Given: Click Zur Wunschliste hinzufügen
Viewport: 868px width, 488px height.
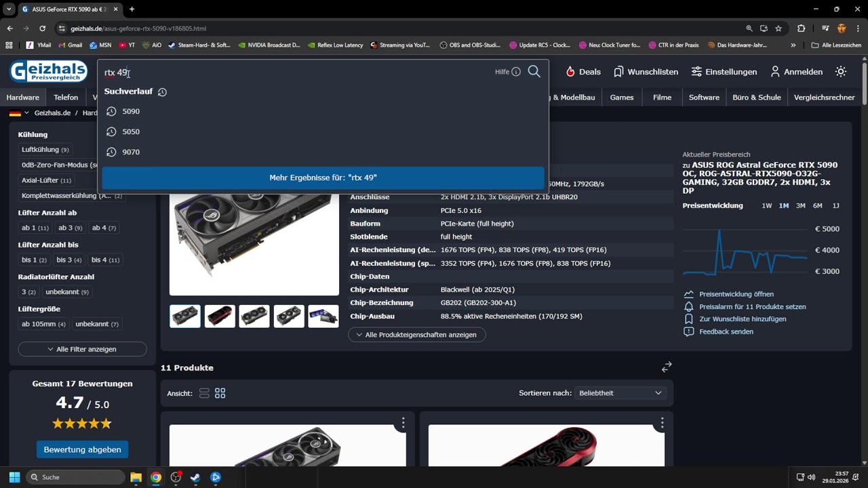Looking at the screenshot, I should click(x=735, y=319).
